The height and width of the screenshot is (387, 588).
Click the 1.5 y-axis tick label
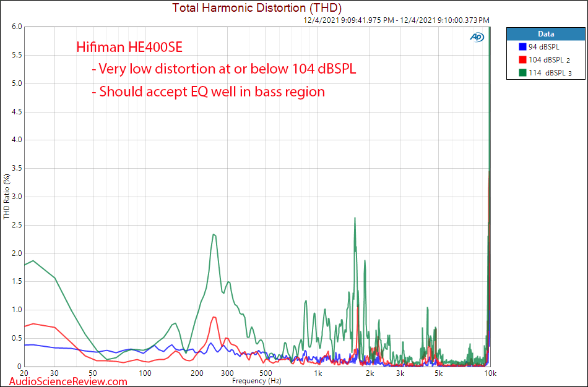[17, 281]
